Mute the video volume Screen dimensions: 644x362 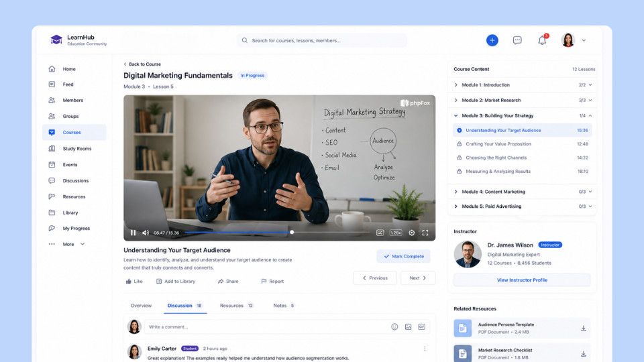pyautogui.click(x=146, y=233)
